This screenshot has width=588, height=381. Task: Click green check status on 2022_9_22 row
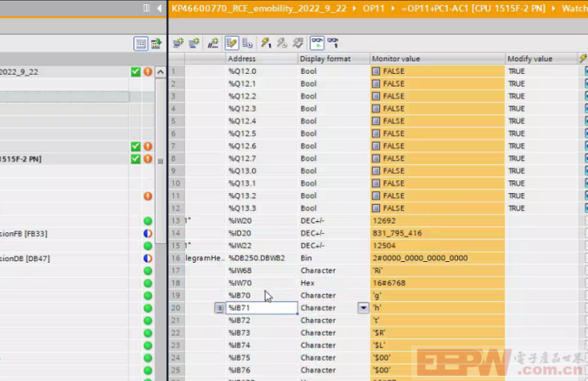point(135,71)
